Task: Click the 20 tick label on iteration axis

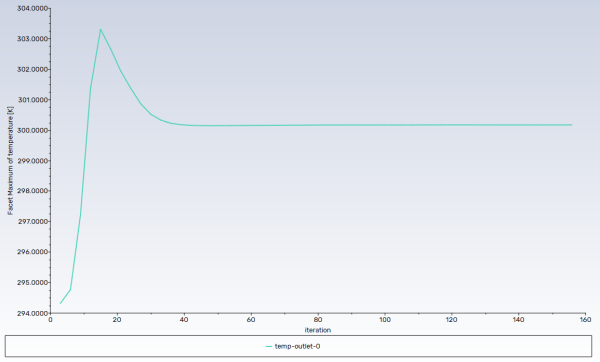Action: click(117, 320)
